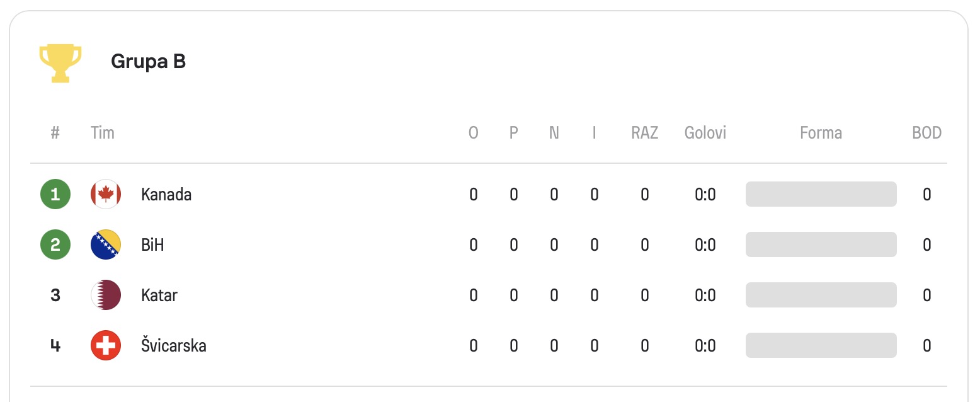This screenshot has height=402, width=980.
Task: Select the Katar team name
Action: (x=159, y=295)
